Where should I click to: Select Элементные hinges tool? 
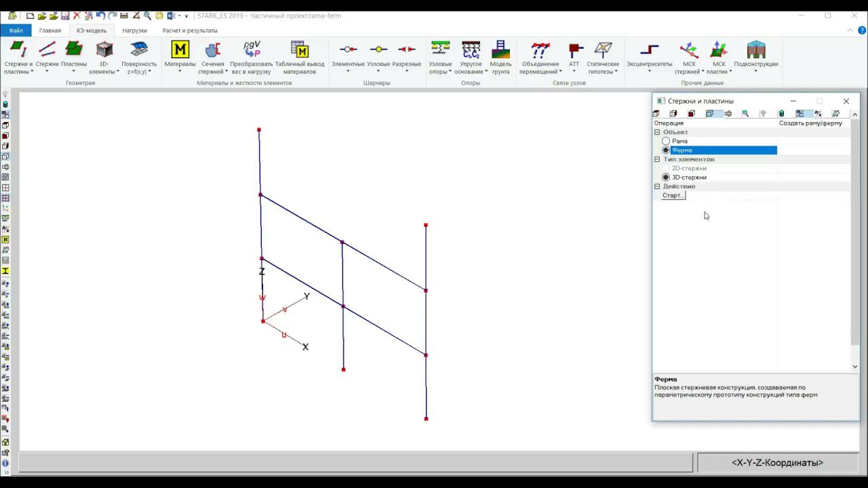pyautogui.click(x=348, y=58)
